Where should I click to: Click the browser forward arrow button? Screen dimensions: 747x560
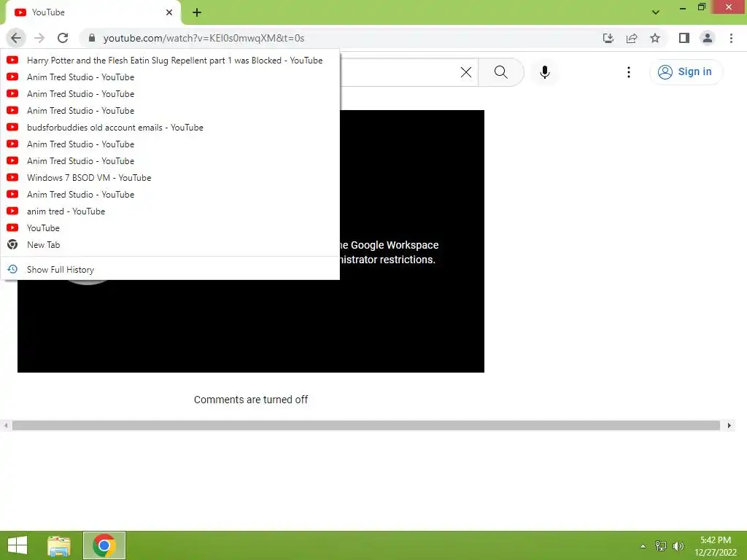39,38
